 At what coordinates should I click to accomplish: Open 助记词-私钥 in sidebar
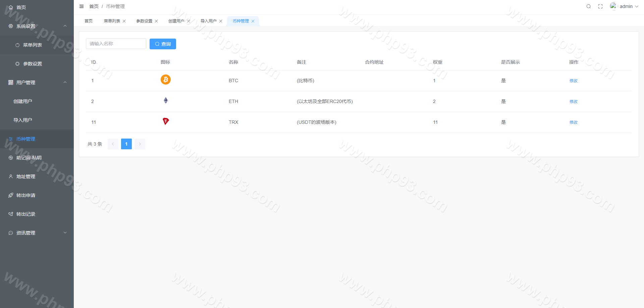(29, 158)
